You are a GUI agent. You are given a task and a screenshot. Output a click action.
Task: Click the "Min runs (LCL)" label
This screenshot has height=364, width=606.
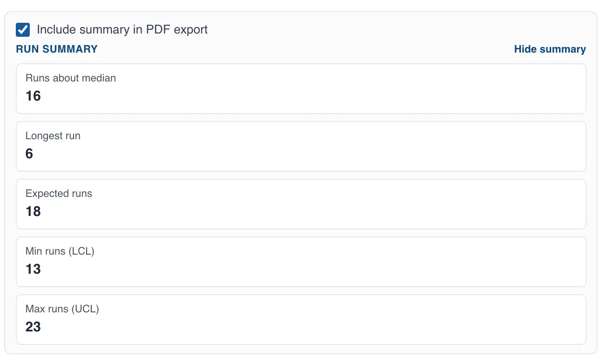tap(60, 251)
